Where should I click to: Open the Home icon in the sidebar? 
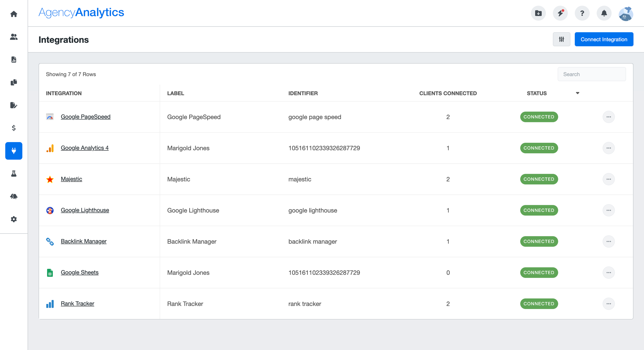click(x=14, y=14)
